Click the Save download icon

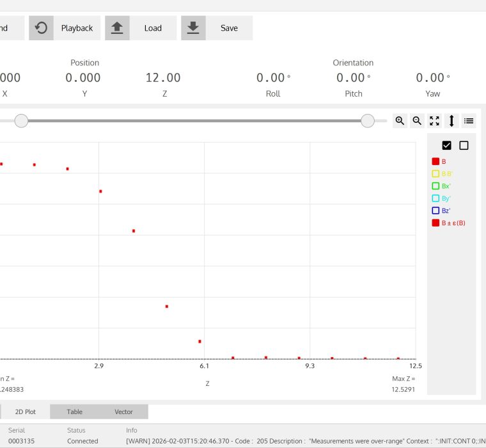193,28
